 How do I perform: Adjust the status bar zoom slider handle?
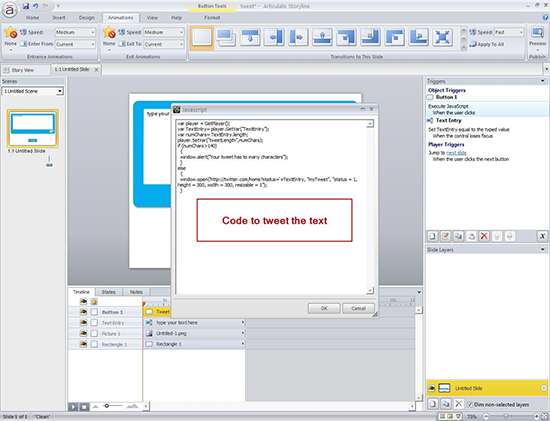505,417
